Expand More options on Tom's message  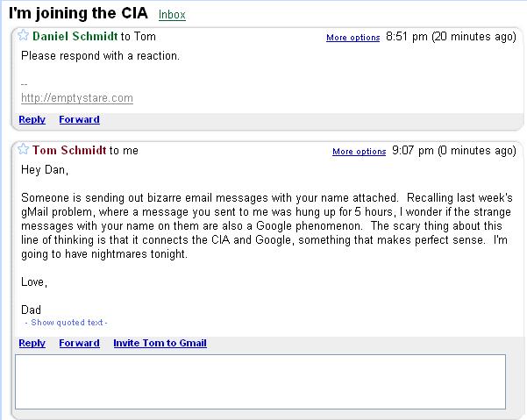[x=359, y=152]
